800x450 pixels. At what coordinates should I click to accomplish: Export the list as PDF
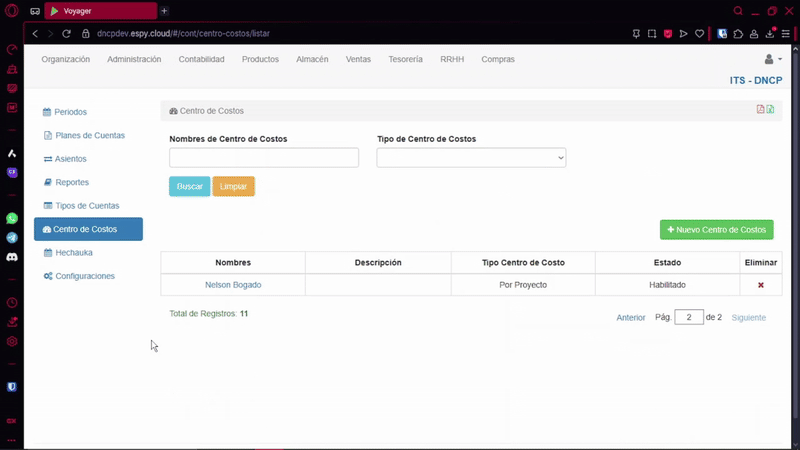(760, 110)
